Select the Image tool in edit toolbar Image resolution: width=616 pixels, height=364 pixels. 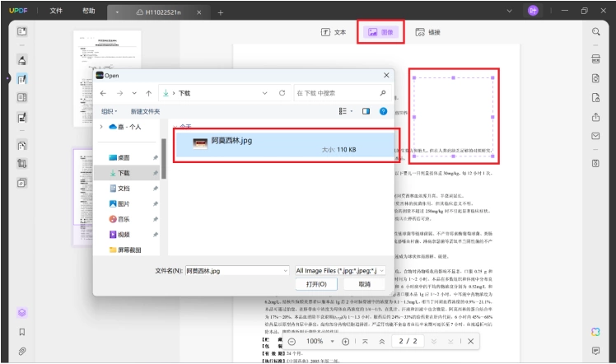pyautogui.click(x=380, y=32)
